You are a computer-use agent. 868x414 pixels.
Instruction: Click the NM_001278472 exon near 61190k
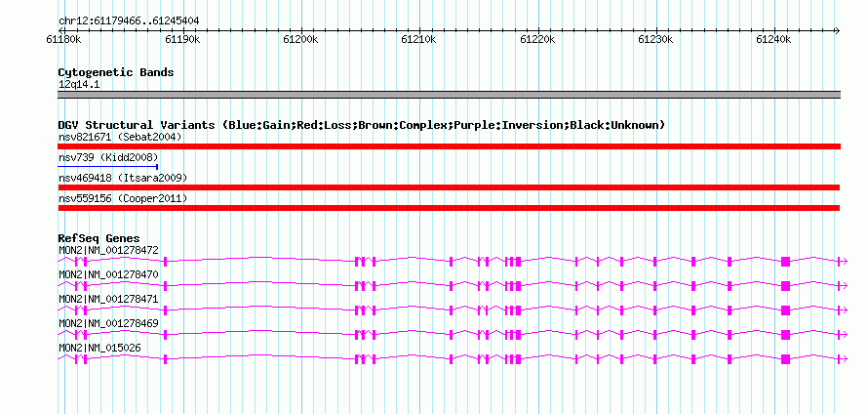(x=166, y=262)
